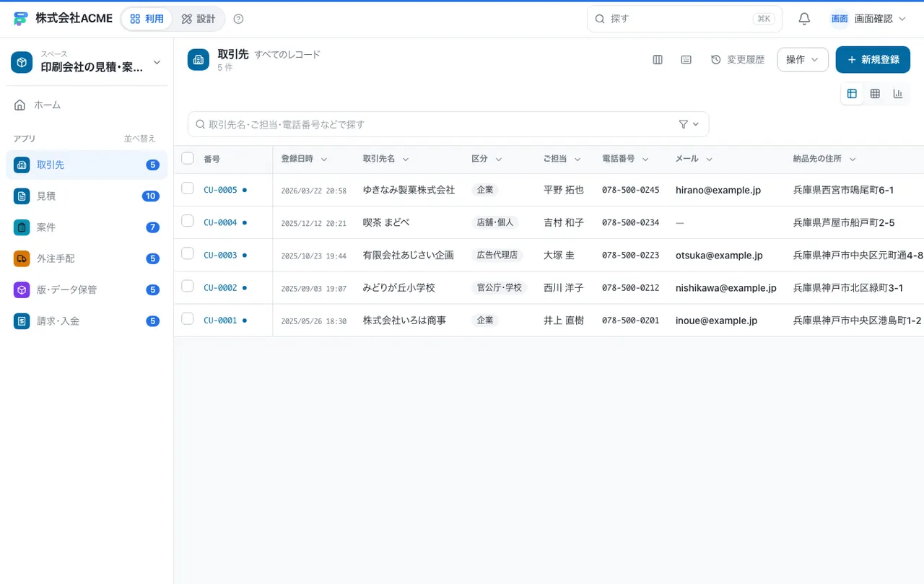Open the 変更履歴 change history
Screen dimensions: 924x584
click(738, 60)
